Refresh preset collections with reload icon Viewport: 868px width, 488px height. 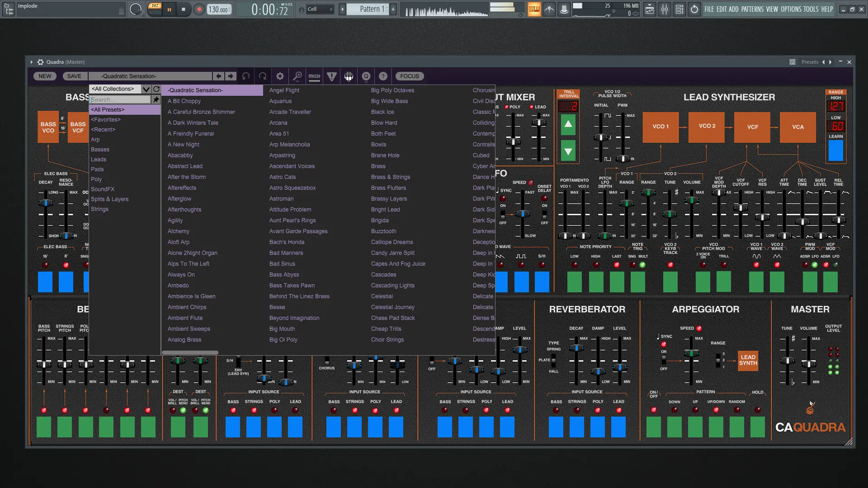[x=156, y=89]
